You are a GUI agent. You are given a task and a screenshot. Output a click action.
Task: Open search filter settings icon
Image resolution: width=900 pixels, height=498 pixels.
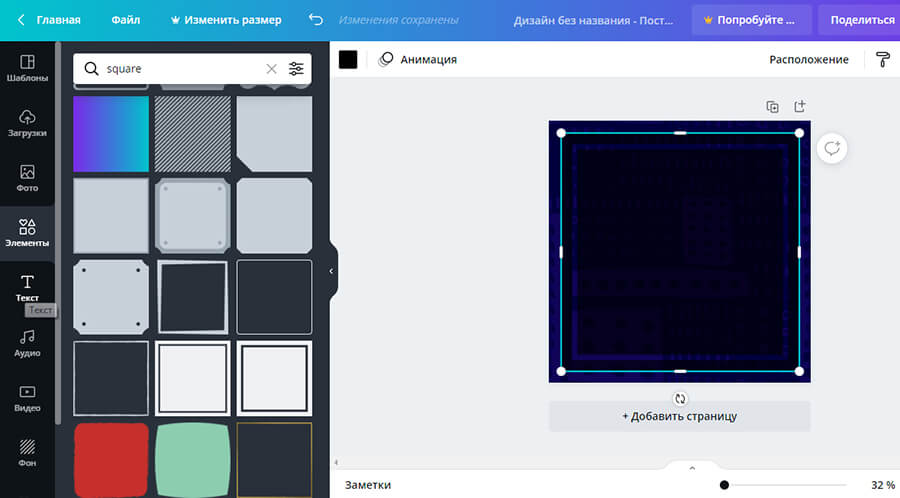[x=296, y=69]
